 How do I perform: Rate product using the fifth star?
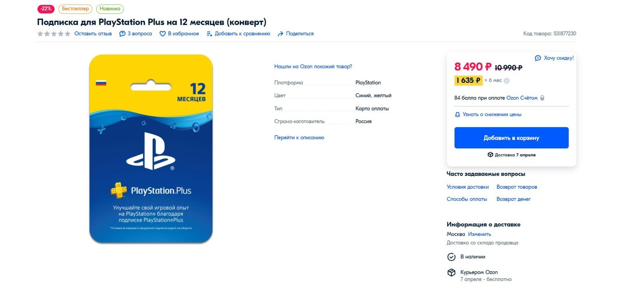pyautogui.click(x=67, y=34)
